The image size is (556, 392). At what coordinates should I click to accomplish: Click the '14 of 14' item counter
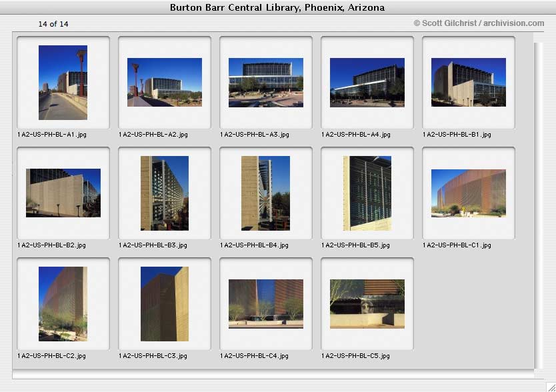tap(53, 24)
